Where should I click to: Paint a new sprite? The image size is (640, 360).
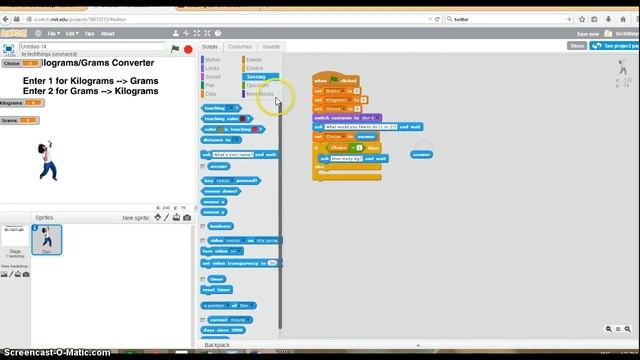tap(167, 218)
